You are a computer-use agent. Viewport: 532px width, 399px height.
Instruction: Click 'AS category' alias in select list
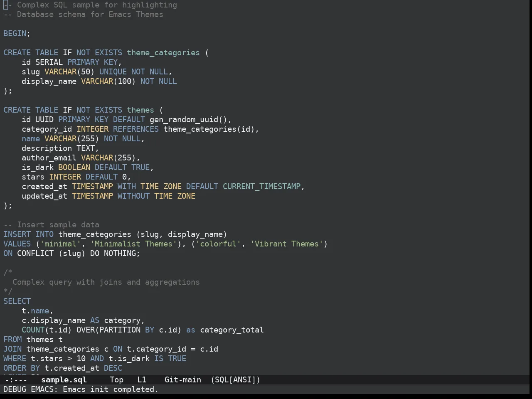tap(115, 320)
